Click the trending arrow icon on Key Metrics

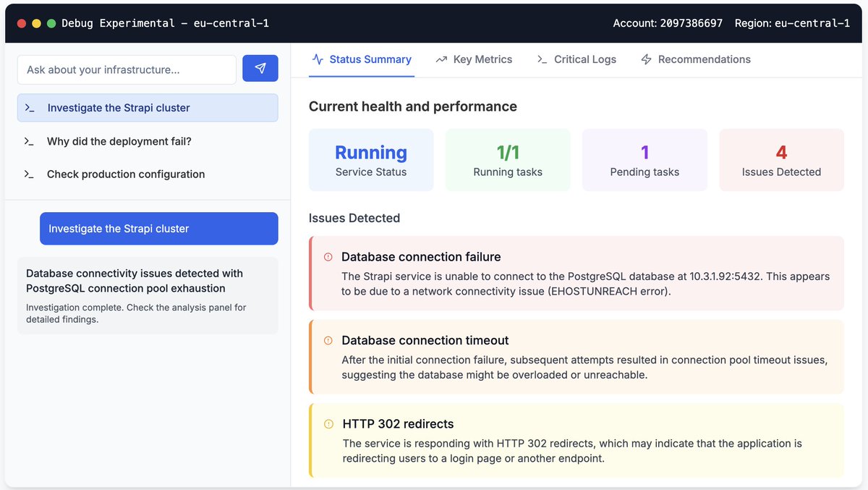[x=442, y=59]
